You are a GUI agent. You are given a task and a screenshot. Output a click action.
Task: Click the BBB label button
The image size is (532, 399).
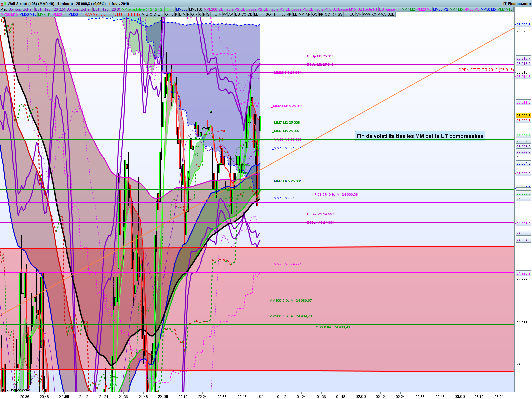point(391,14)
